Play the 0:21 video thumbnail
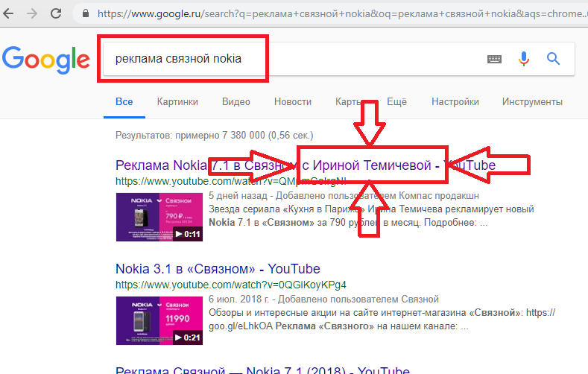The image size is (588, 374). (x=159, y=321)
